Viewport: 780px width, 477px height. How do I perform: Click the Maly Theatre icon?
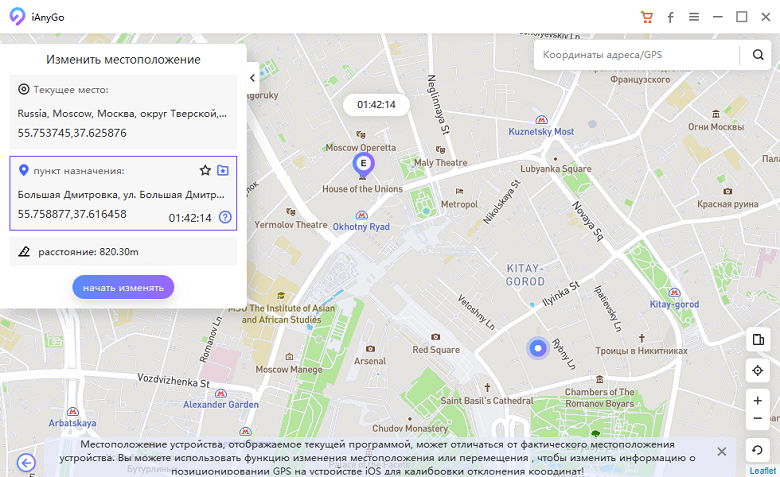coord(440,150)
